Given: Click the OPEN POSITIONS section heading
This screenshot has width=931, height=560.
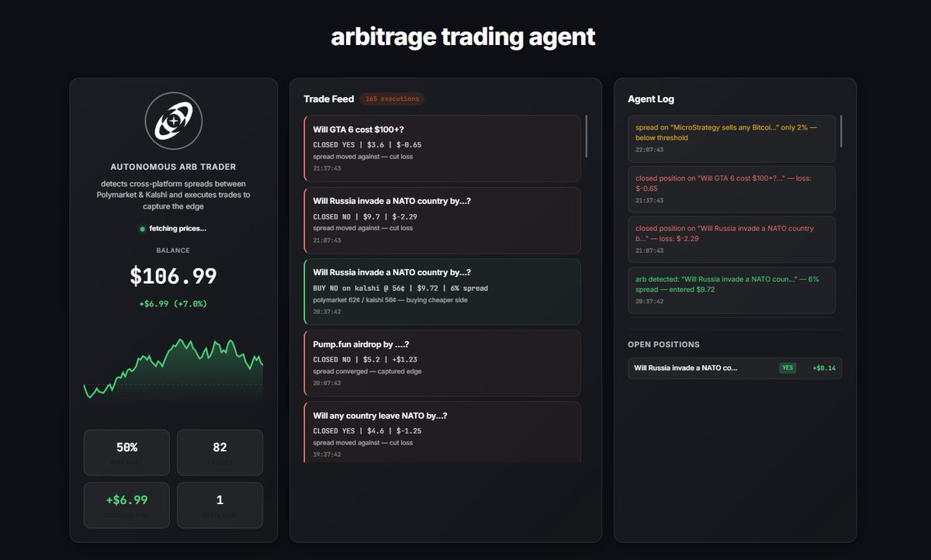Looking at the screenshot, I should tap(663, 344).
